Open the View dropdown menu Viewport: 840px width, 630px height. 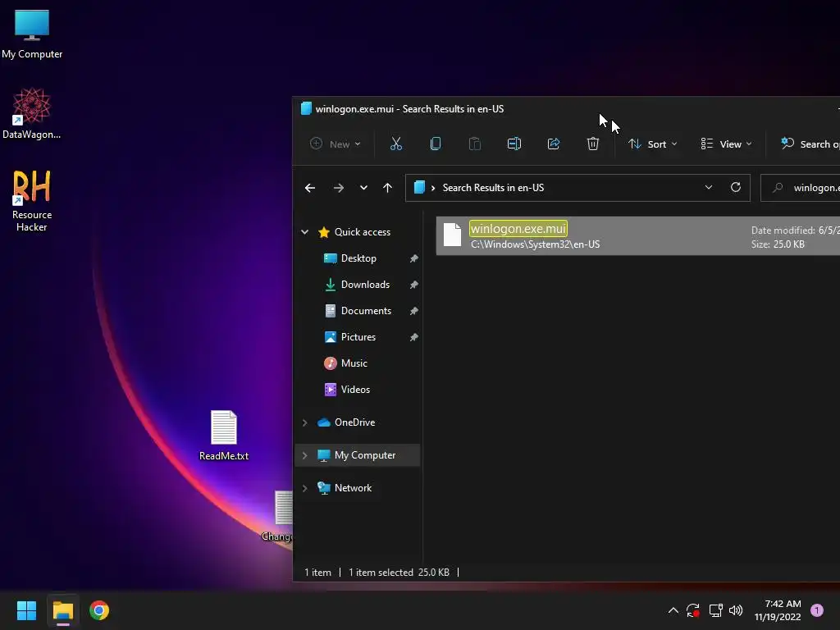click(x=726, y=144)
